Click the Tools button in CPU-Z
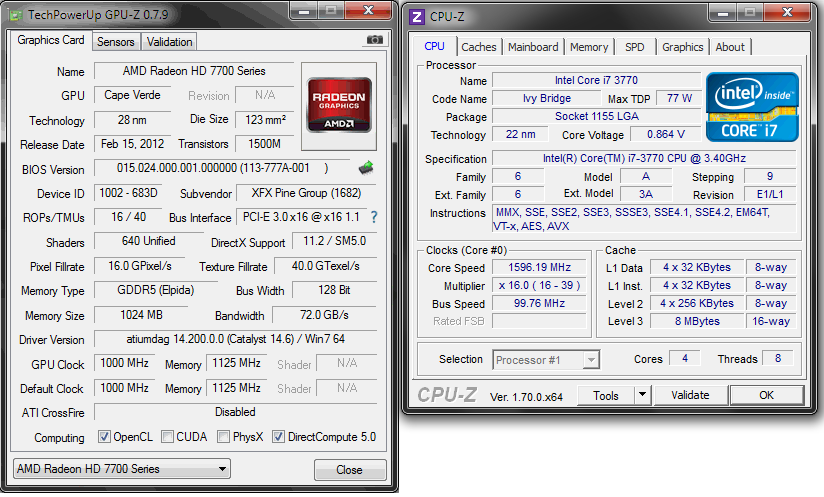This screenshot has width=824, height=497. [x=605, y=395]
